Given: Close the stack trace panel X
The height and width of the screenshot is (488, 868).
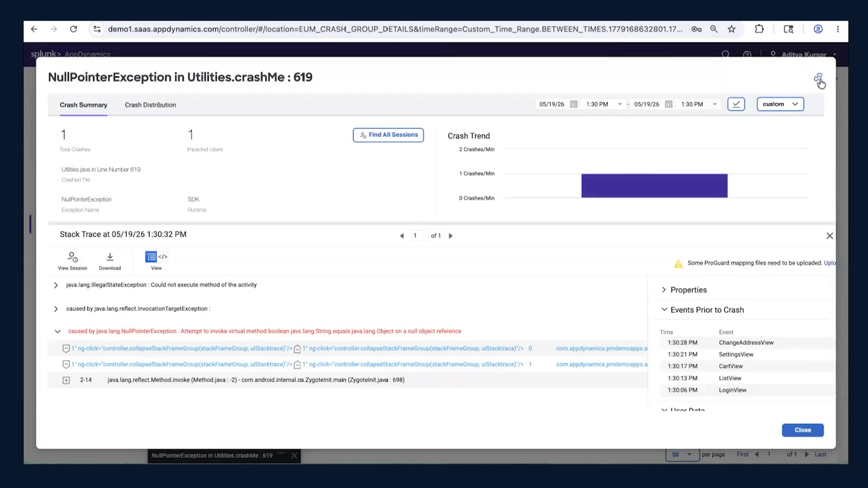Looking at the screenshot, I should (x=830, y=236).
